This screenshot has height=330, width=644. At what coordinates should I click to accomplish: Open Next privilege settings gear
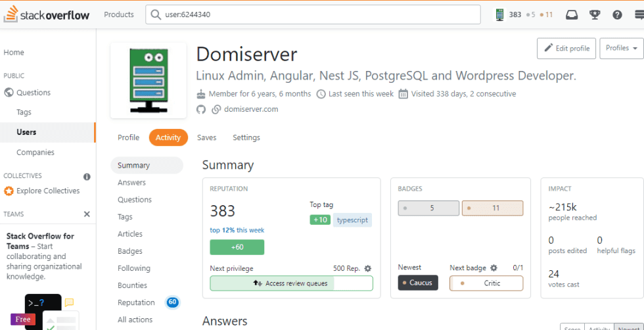tap(368, 268)
